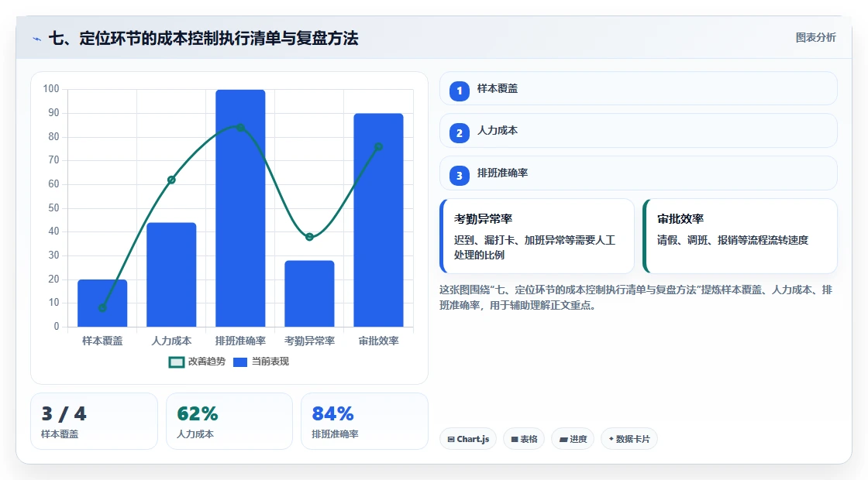Click the icon in the Chart.js tag
The image size is (868, 480).
(x=451, y=440)
